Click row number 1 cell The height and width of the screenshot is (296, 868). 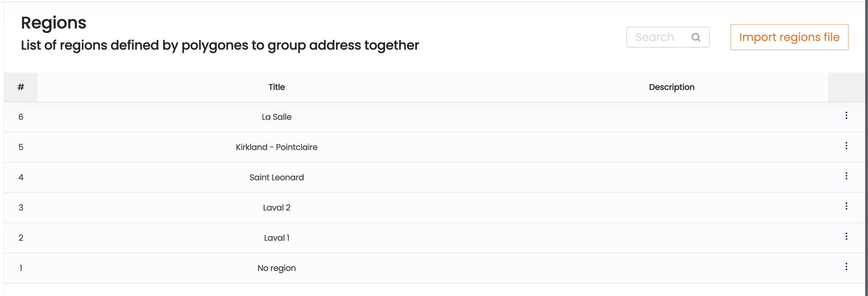coord(21,268)
